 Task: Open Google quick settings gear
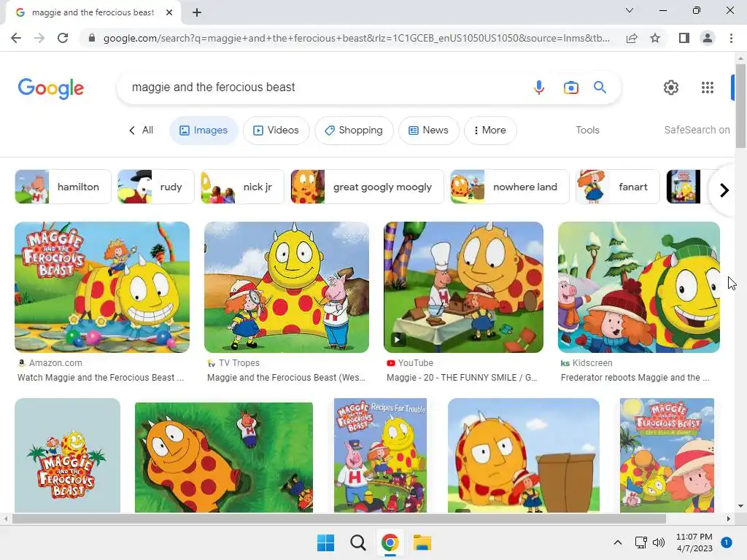[x=671, y=87]
